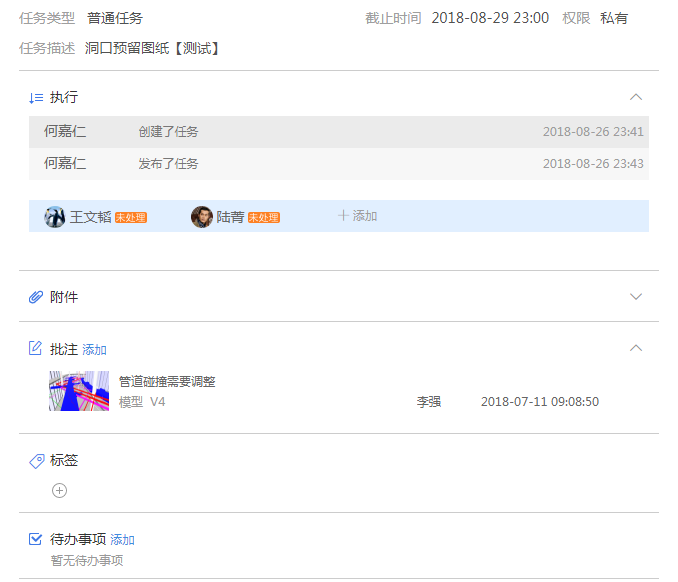This screenshot has height=582, width=678.
Task: Toggle the 待办事项 checkbox icon
Action: click(x=36, y=539)
